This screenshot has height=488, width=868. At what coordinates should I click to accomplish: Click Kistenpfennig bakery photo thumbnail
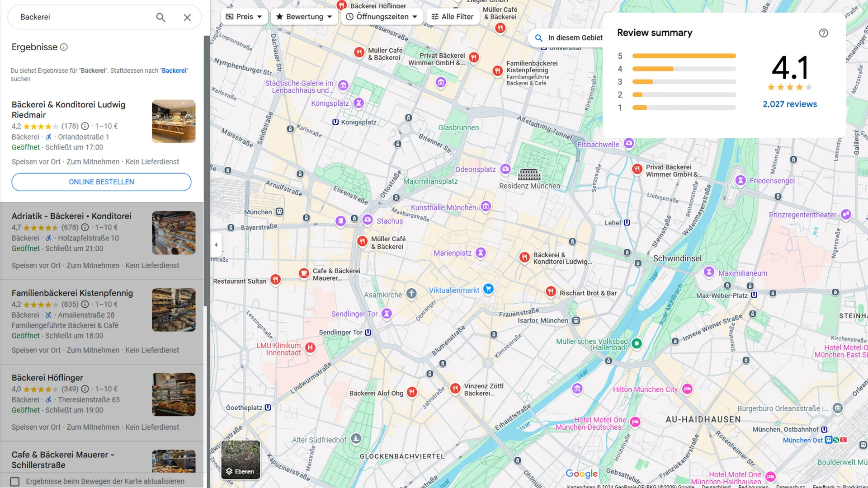click(x=174, y=310)
